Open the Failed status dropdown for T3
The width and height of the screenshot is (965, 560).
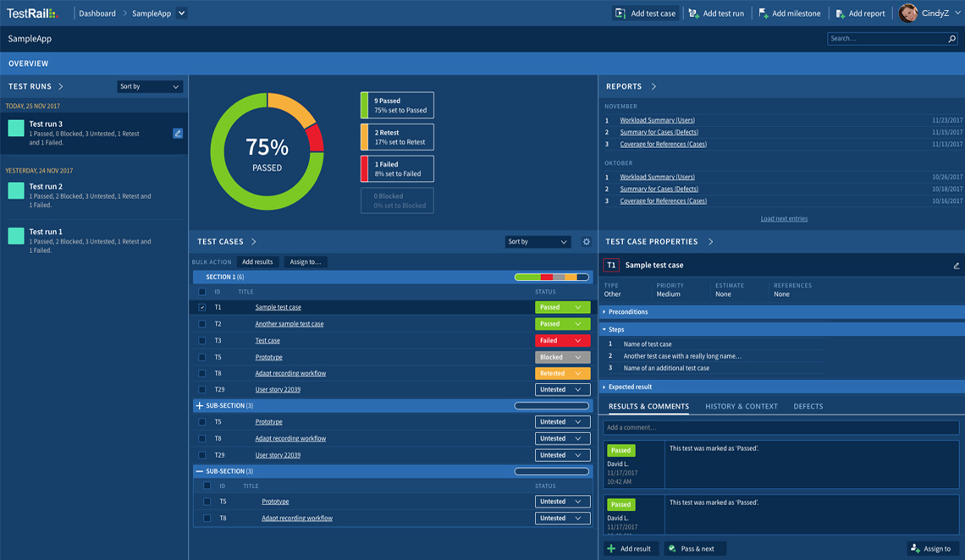pyautogui.click(x=562, y=341)
